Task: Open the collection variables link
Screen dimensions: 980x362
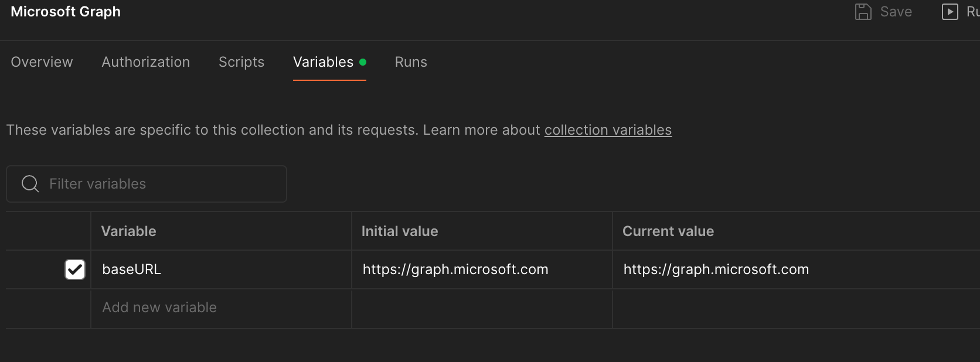Action: pos(608,130)
